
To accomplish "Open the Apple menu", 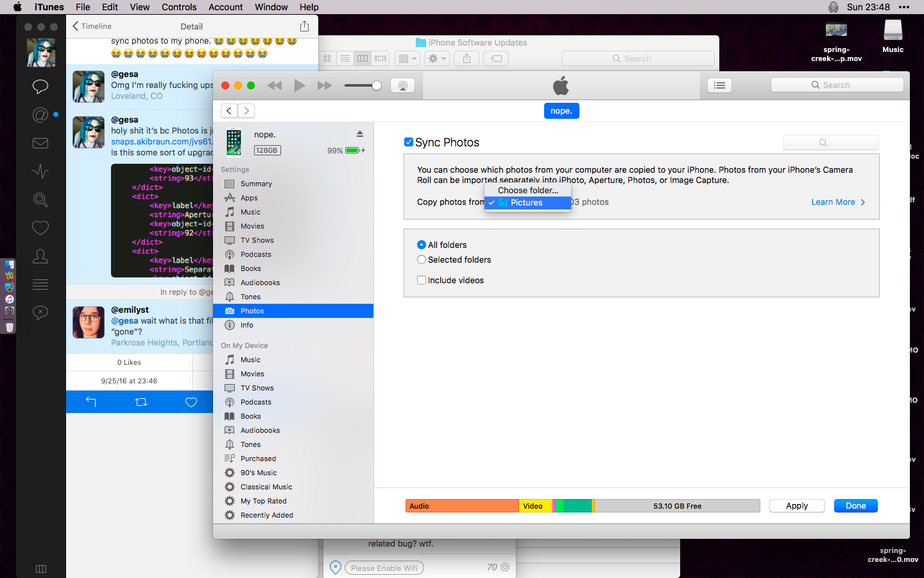I will tap(17, 7).
